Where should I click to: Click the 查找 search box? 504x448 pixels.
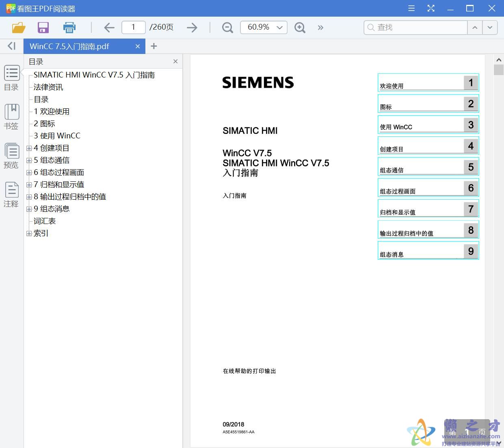(415, 27)
